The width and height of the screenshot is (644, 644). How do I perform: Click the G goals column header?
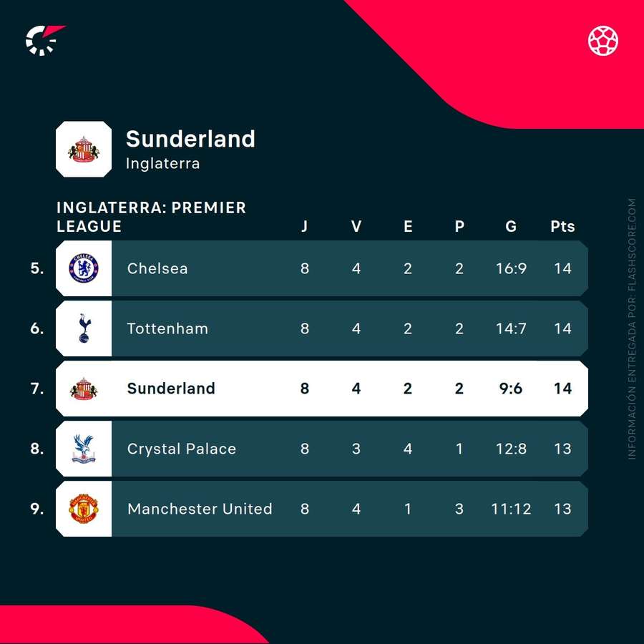(x=511, y=227)
